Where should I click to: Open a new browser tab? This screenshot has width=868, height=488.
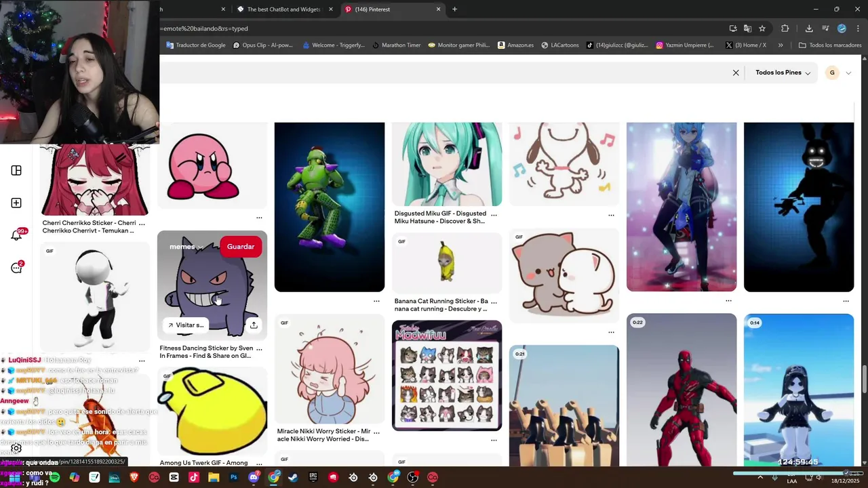click(454, 9)
